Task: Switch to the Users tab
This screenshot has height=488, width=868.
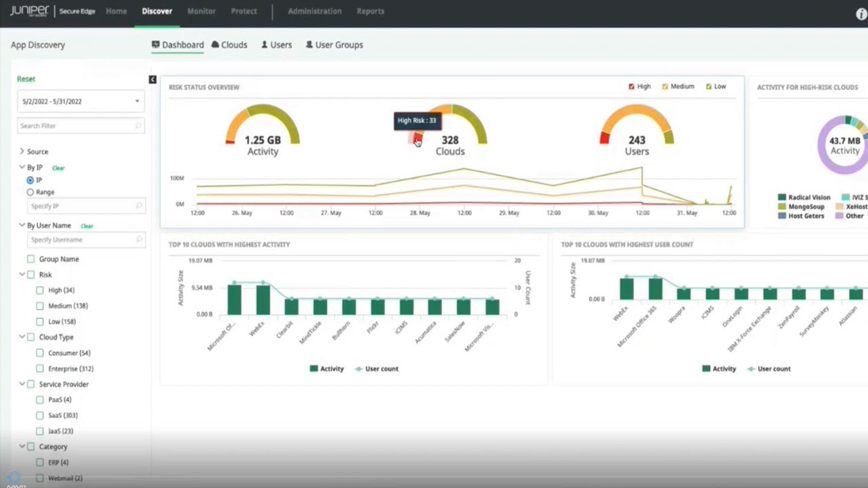Action: [x=277, y=45]
